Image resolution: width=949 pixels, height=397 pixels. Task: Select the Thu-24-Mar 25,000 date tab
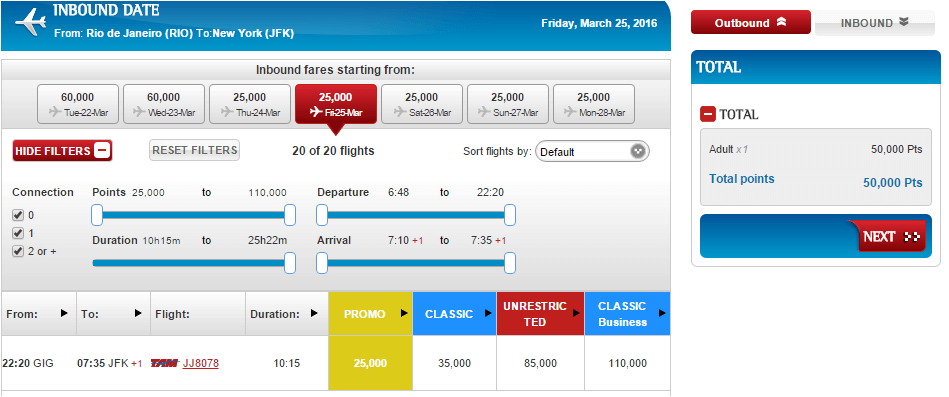(250, 104)
